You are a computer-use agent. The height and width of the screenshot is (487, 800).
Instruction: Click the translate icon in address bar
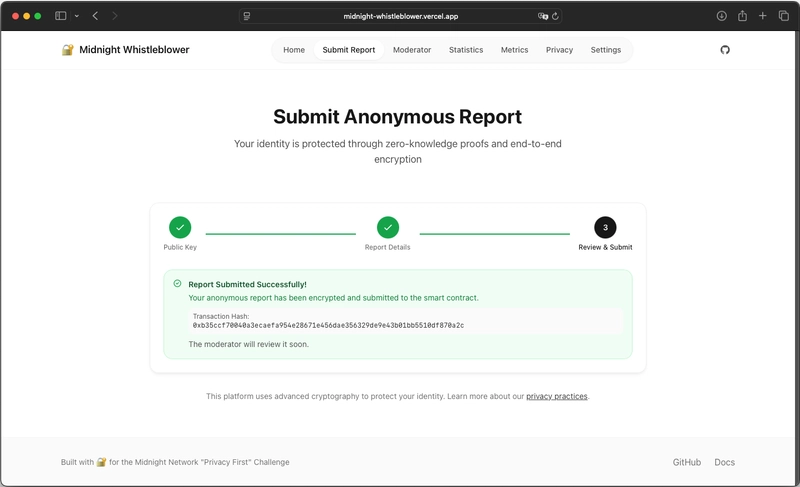(x=542, y=16)
